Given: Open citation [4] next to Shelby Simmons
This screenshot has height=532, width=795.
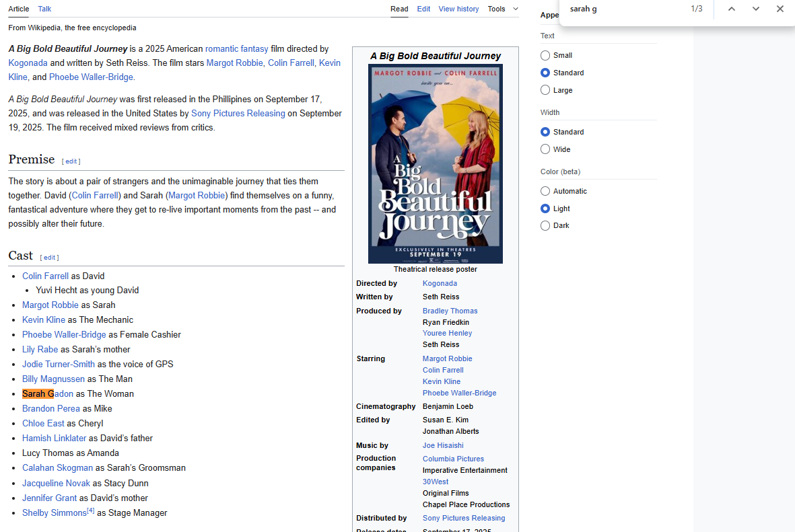Looking at the screenshot, I should pos(90,510).
